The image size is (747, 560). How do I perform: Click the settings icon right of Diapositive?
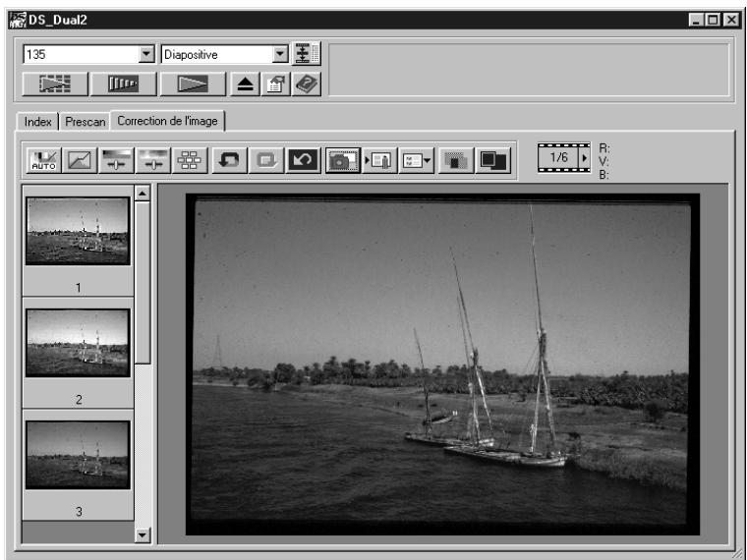(x=306, y=53)
